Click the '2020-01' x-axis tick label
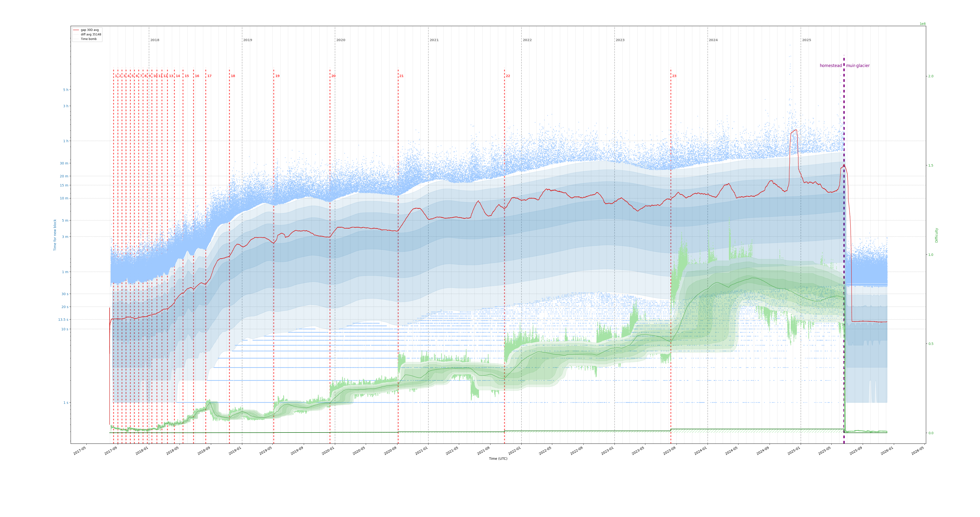 (x=328, y=451)
